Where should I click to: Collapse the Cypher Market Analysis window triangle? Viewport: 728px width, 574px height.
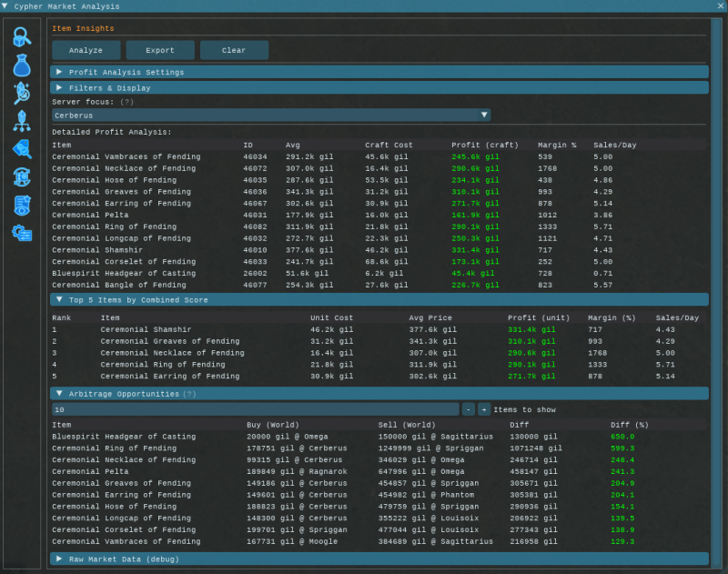[6, 6]
